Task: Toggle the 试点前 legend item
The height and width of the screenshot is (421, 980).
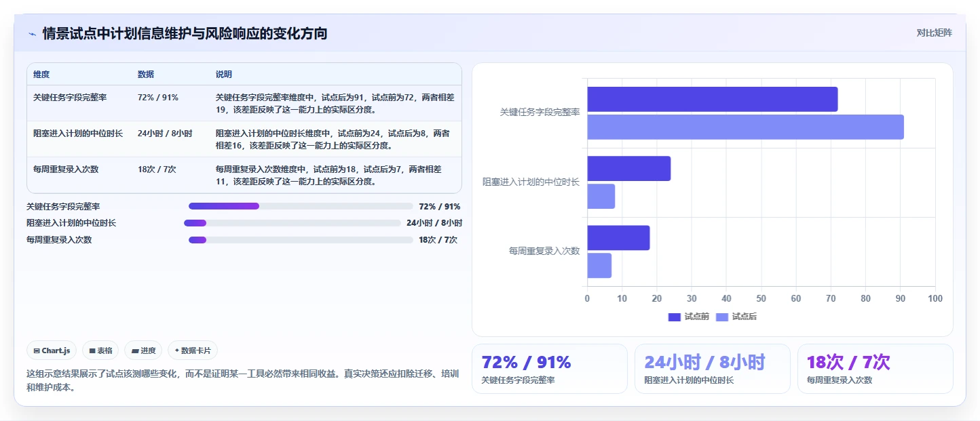Action: point(689,317)
